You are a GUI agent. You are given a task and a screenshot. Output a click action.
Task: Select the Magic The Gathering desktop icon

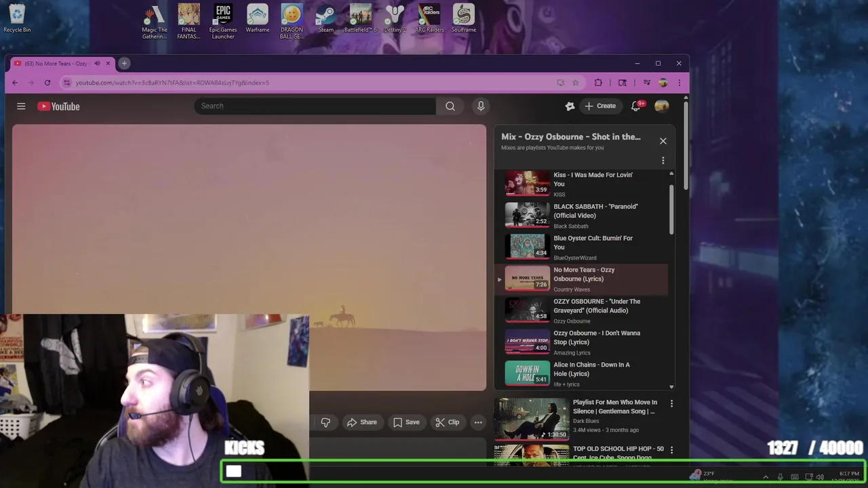click(x=155, y=22)
